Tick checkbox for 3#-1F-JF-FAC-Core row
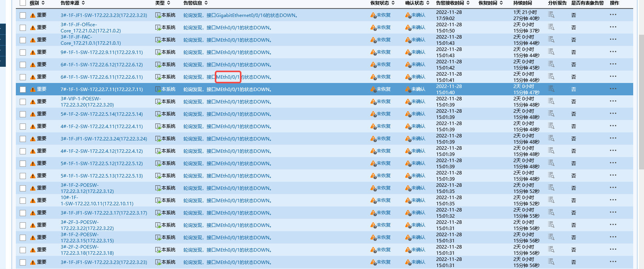The height and width of the screenshot is (269, 644). pyautogui.click(x=23, y=40)
